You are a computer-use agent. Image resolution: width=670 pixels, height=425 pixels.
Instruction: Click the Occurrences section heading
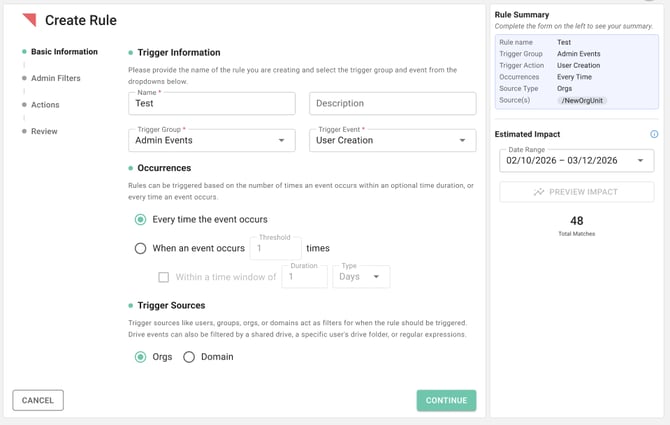tap(164, 168)
